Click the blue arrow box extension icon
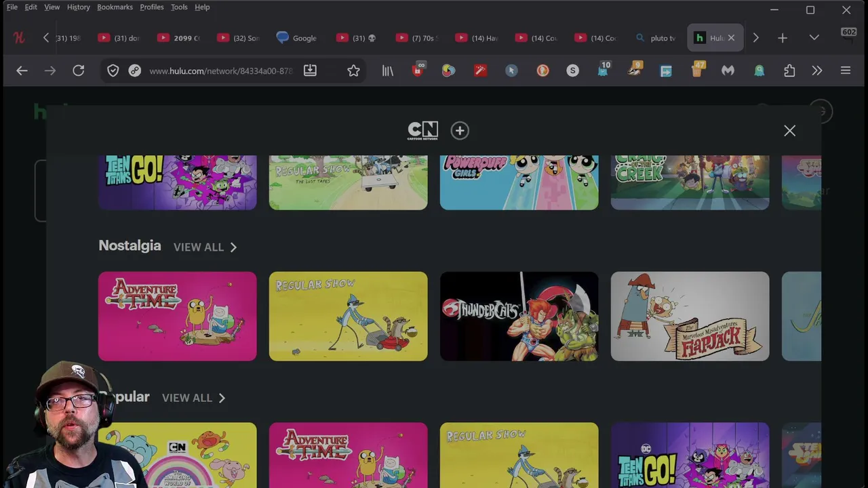This screenshot has height=488, width=868. pyautogui.click(x=666, y=70)
